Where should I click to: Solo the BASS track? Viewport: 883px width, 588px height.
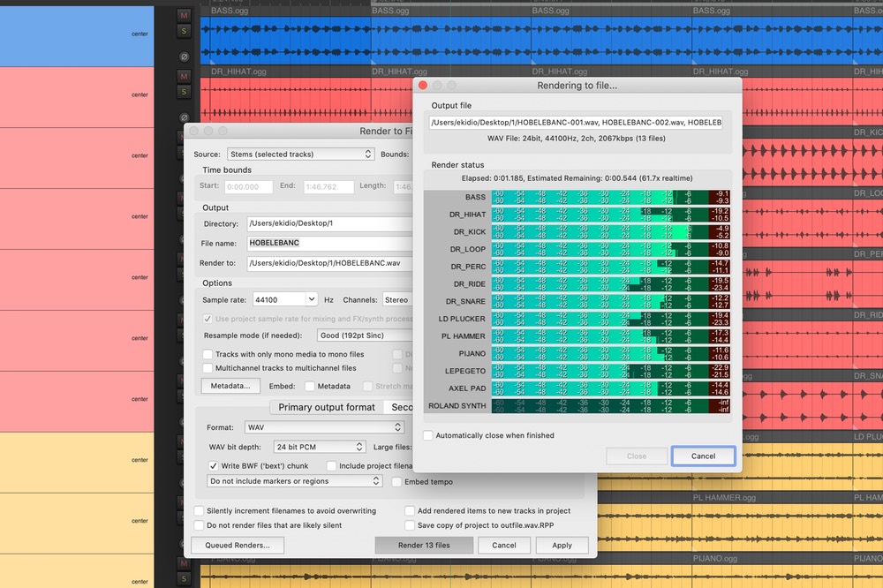click(185, 31)
